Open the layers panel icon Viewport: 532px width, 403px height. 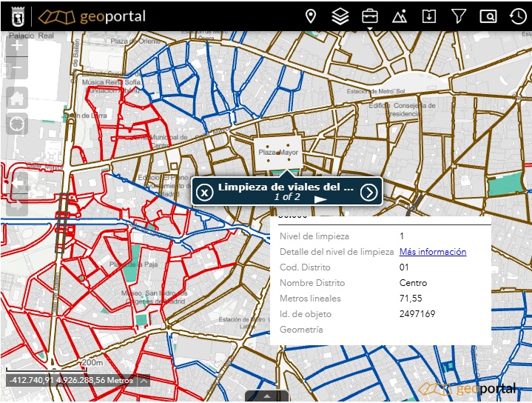click(340, 16)
